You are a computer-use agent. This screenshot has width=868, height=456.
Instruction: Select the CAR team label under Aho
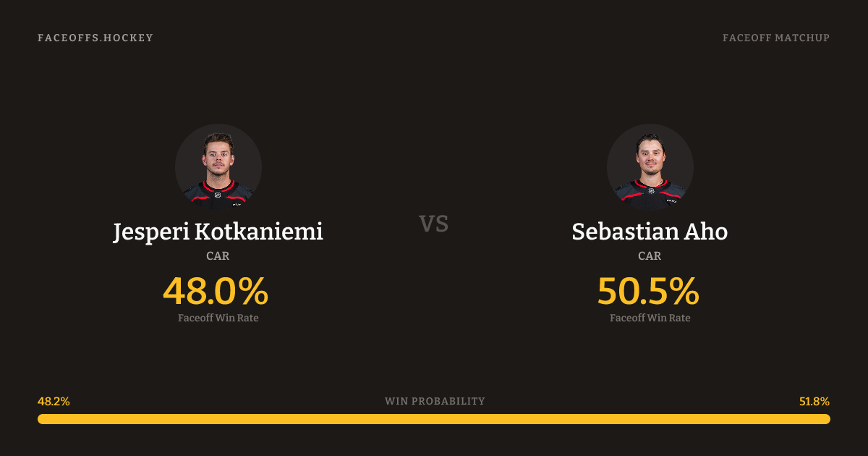point(650,256)
